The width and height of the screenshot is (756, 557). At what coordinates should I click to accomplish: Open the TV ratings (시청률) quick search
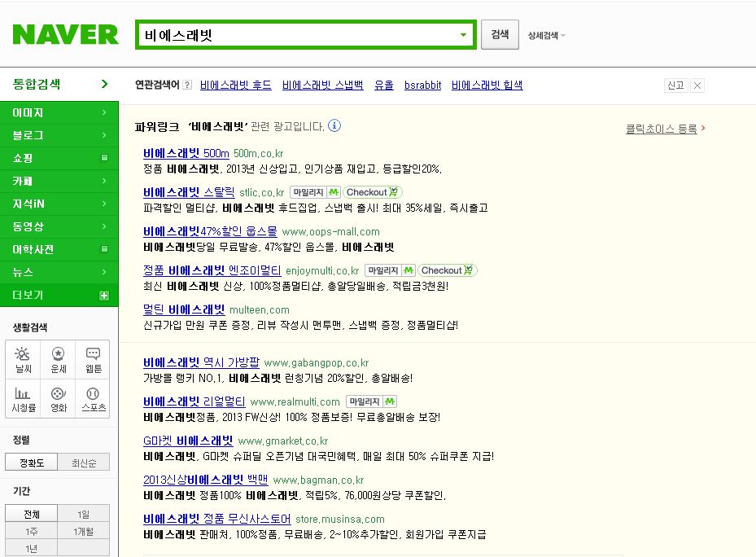tap(23, 399)
